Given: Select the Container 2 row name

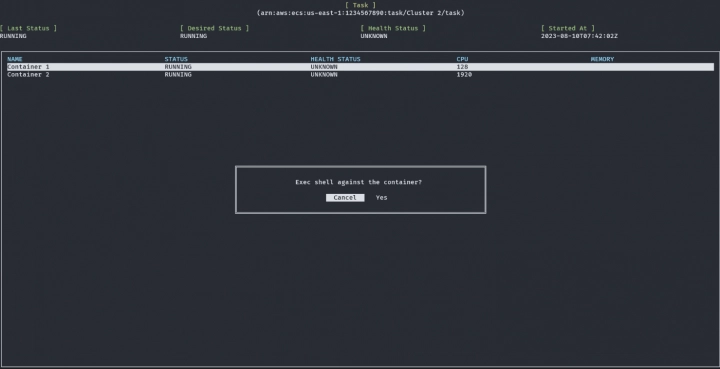Looking at the screenshot, I should [x=28, y=74].
